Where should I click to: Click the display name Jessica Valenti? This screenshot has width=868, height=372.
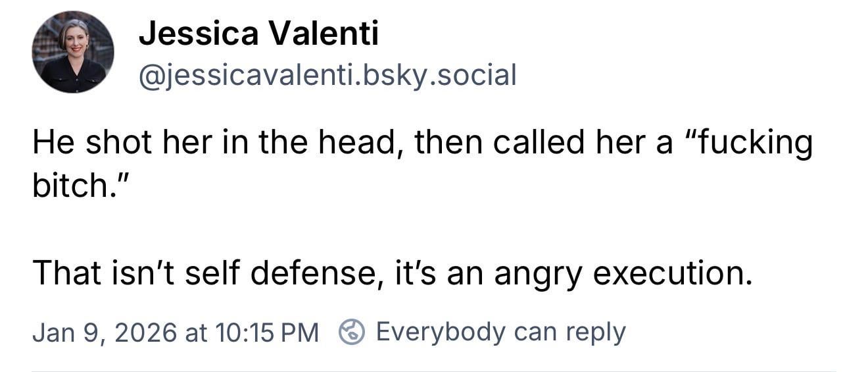coord(258,33)
